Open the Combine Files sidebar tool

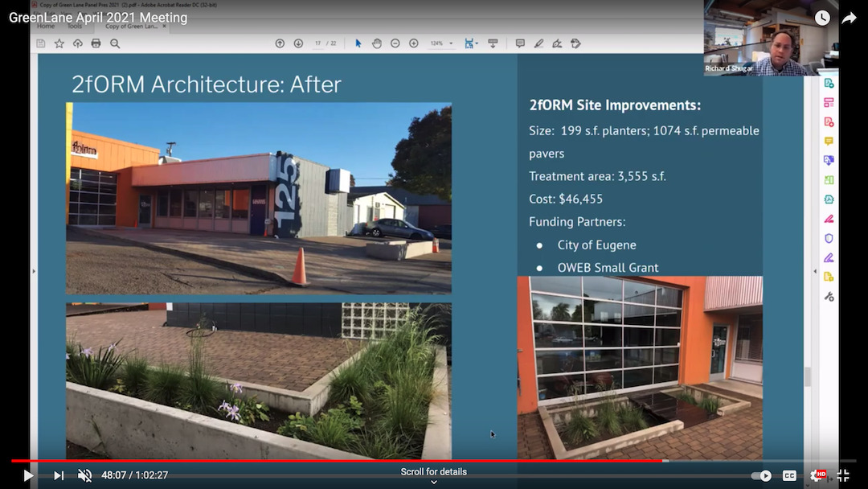[x=829, y=161]
